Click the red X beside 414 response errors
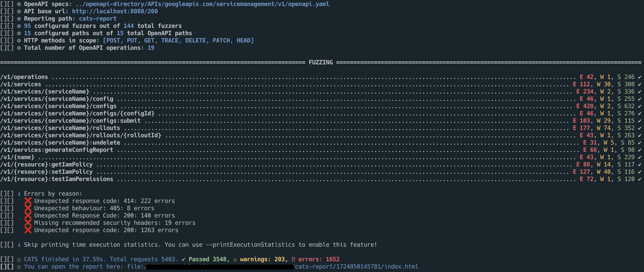644x272 pixels. pyautogui.click(x=28, y=201)
